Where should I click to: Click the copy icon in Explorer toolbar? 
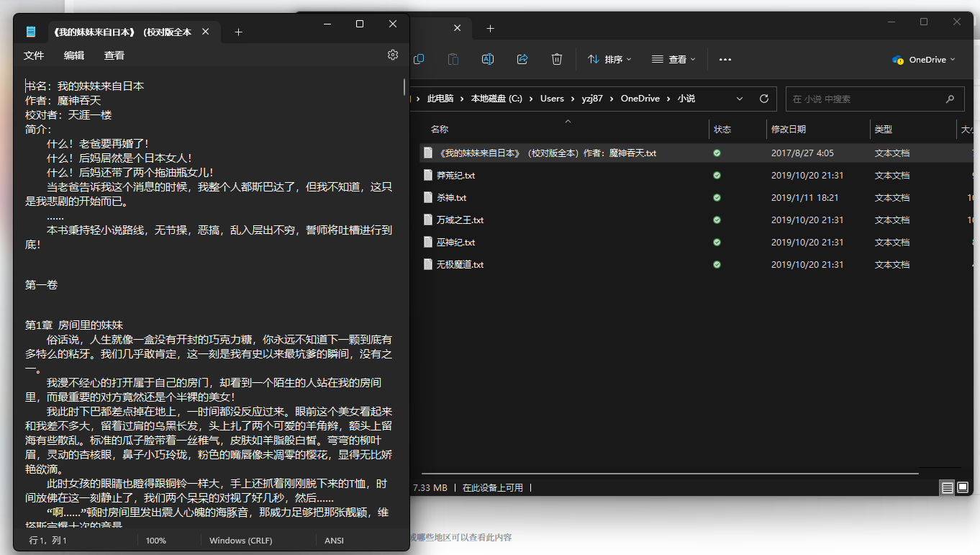pos(419,60)
